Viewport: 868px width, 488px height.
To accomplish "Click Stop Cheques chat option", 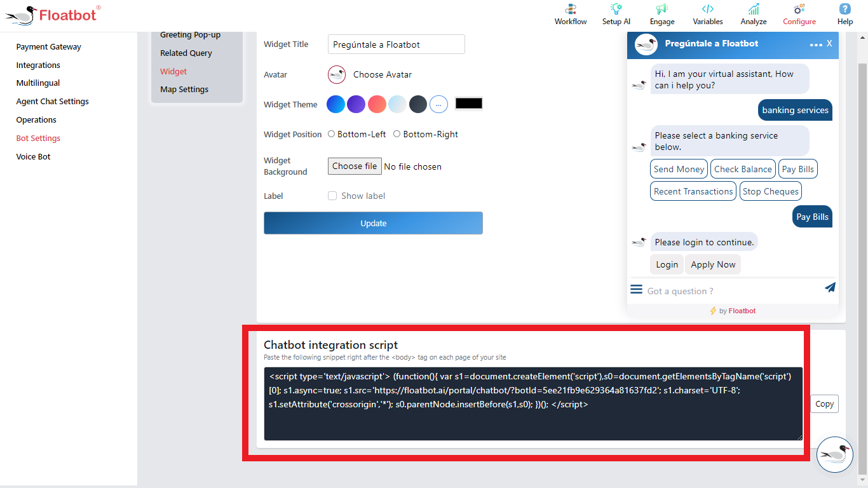I will pyautogui.click(x=771, y=191).
